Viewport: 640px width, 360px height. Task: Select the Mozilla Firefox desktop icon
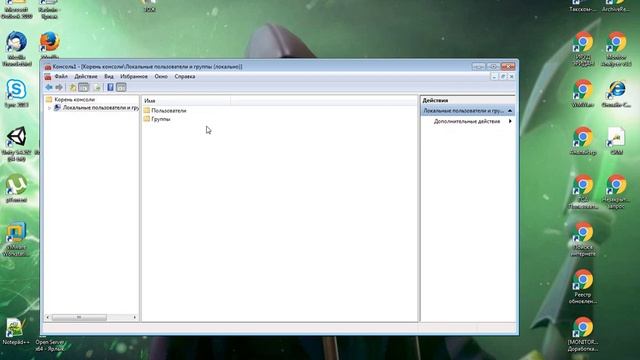click(50, 46)
